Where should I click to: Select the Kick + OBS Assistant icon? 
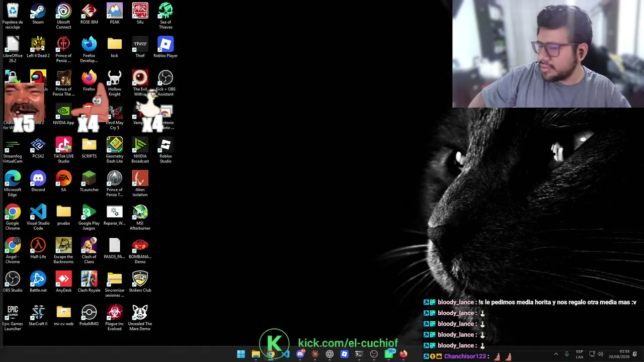(166, 83)
